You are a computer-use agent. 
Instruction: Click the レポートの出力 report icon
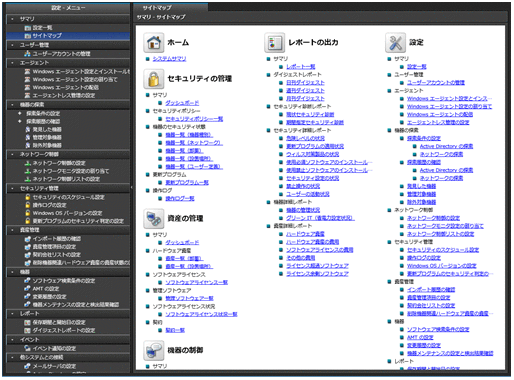pyautogui.click(x=274, y=42)
